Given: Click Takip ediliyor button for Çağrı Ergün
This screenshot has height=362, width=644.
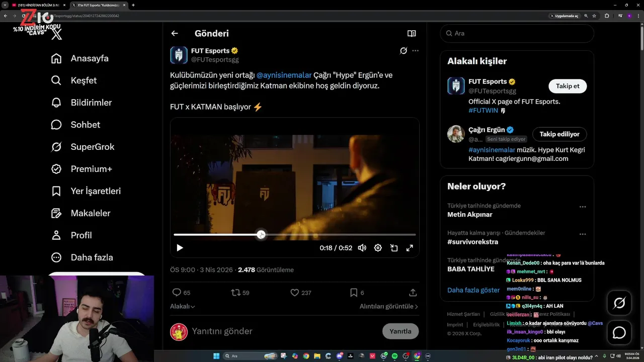Looking at the screenshot, I should pos(559,134).
